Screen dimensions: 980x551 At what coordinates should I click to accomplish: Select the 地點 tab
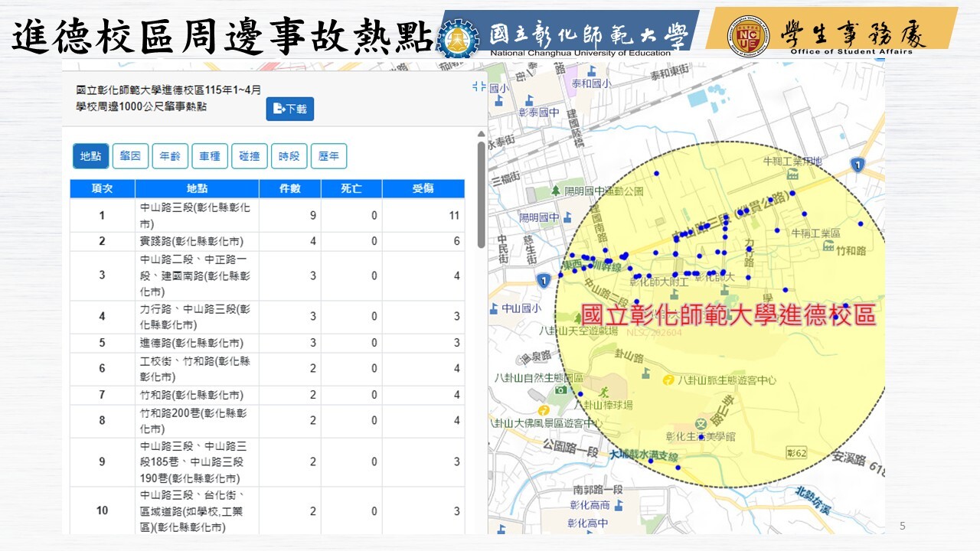click(x=90, y=156)
